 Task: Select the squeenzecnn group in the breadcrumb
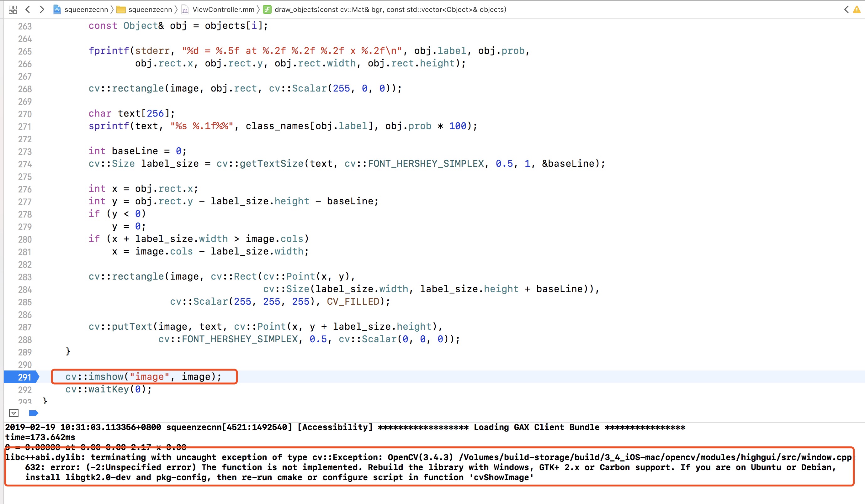click(x=150, y=10)
